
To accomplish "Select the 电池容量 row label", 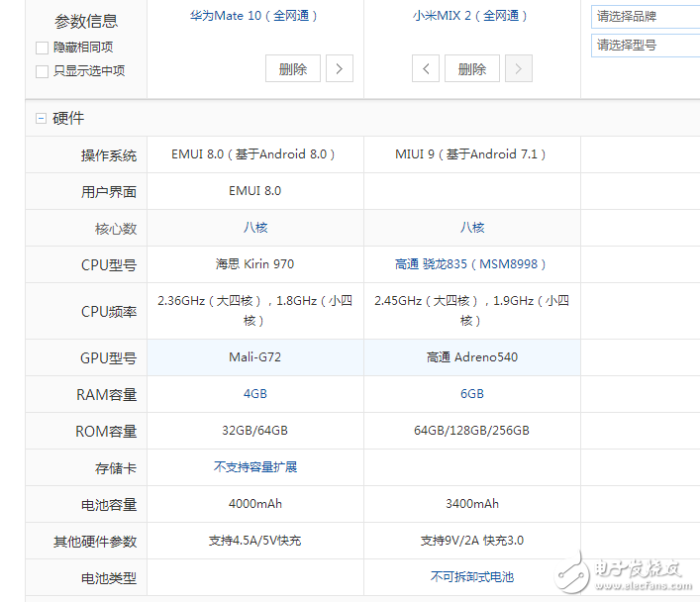I will (x=109, y=505).
